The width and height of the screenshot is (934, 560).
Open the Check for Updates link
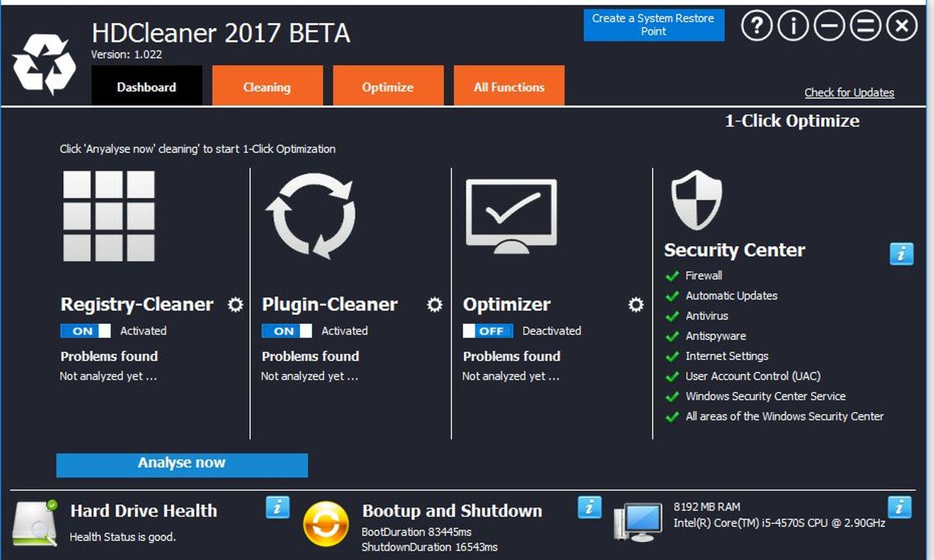click(849, 92)
